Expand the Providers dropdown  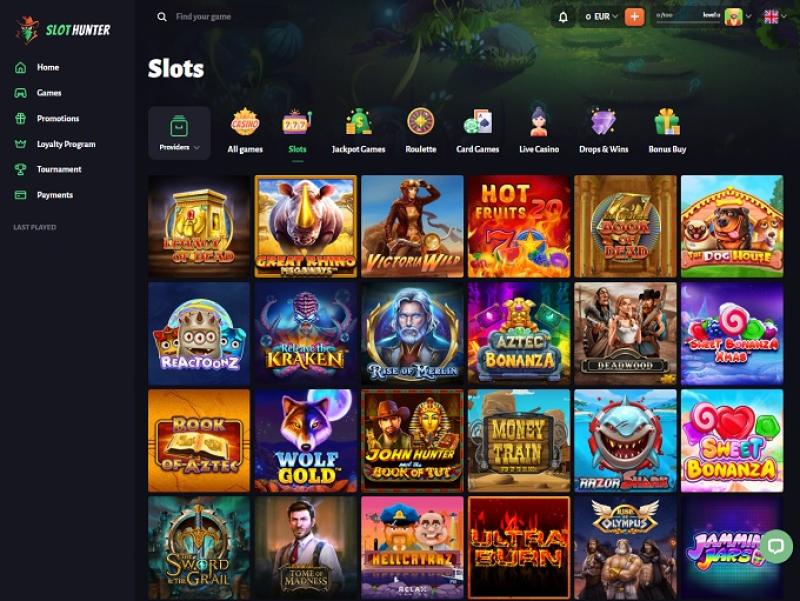pyautogui.click(x=179, y=133)
